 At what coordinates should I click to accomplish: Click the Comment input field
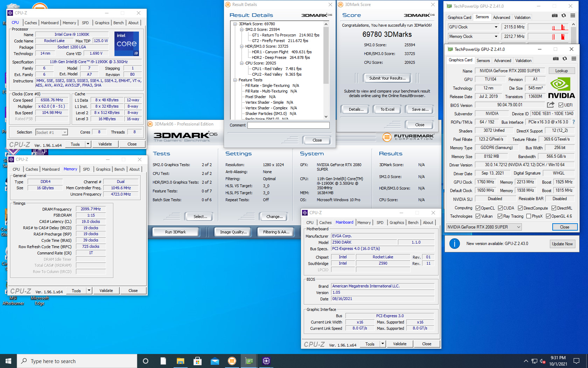pyautogui.click(x=288, y=125)
